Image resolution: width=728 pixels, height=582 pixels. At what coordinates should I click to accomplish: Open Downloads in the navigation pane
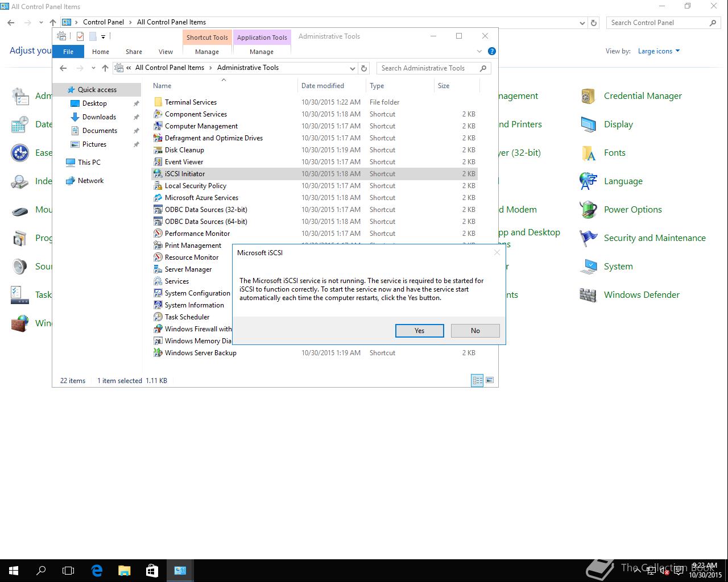click(x=99, y=117)
